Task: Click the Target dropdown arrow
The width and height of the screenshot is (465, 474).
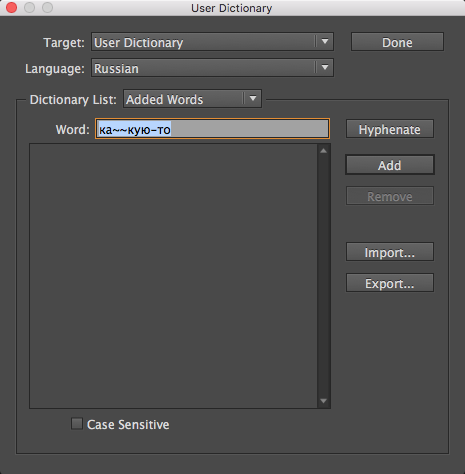Action: pos(325,42)
